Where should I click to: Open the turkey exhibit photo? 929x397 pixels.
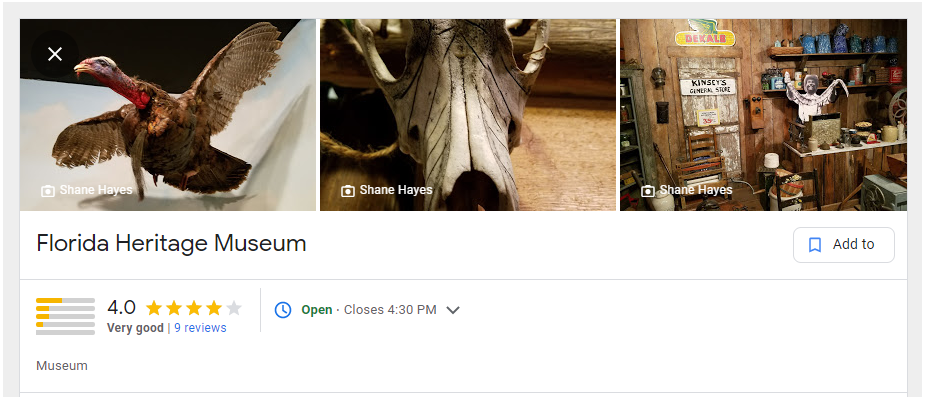[x=168, y=115]
